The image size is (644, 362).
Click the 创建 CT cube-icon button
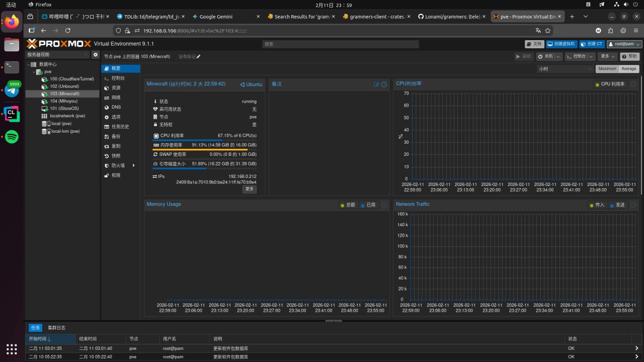click(x=591, y=44)
